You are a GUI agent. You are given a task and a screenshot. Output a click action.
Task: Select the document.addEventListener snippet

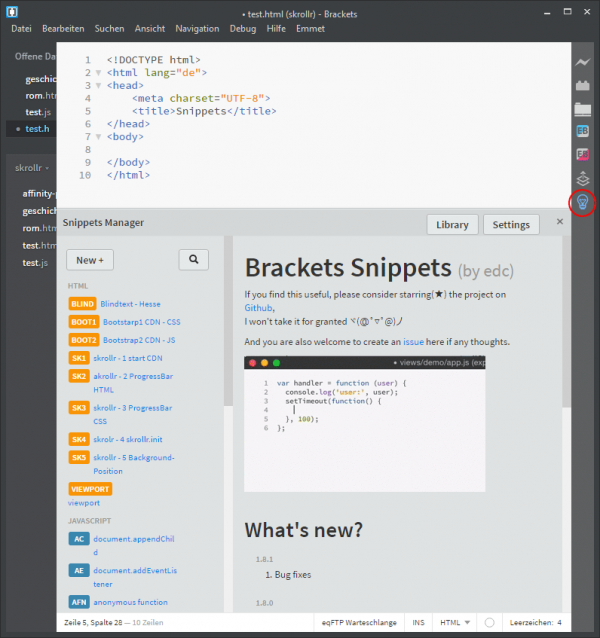pos(135,577)
